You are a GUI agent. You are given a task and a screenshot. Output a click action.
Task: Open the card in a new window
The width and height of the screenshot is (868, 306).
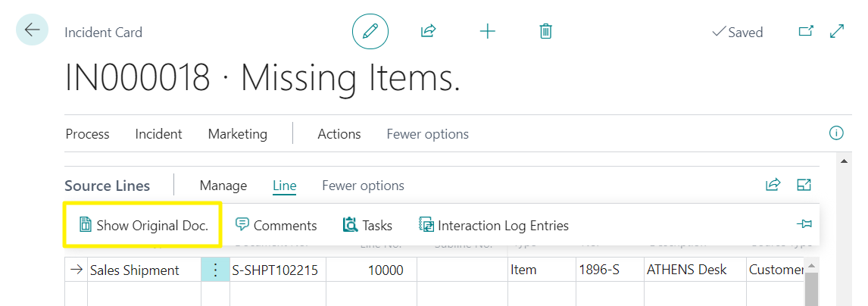coord(806,32)
